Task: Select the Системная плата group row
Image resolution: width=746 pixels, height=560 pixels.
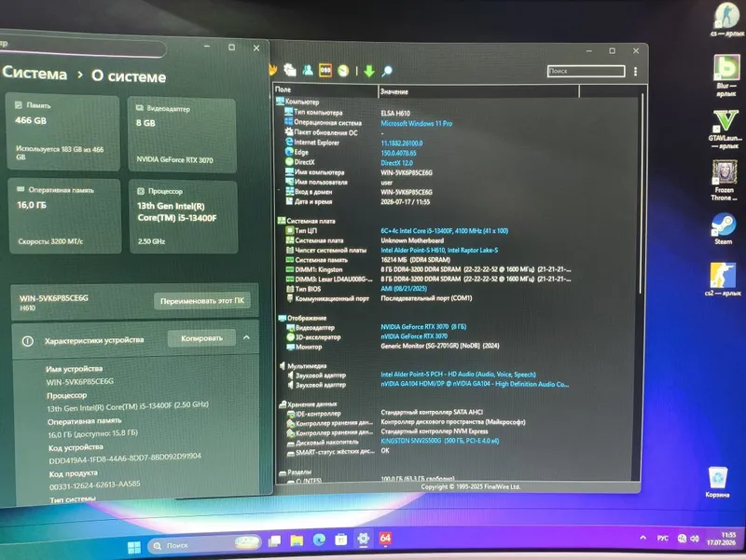Action: [x=307, y=221]
